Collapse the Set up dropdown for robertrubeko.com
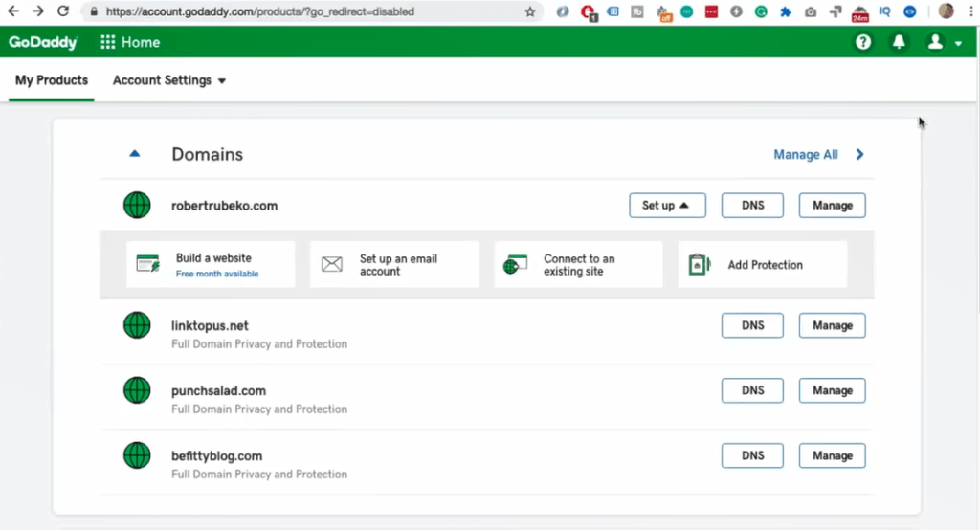 pos(667,205)
